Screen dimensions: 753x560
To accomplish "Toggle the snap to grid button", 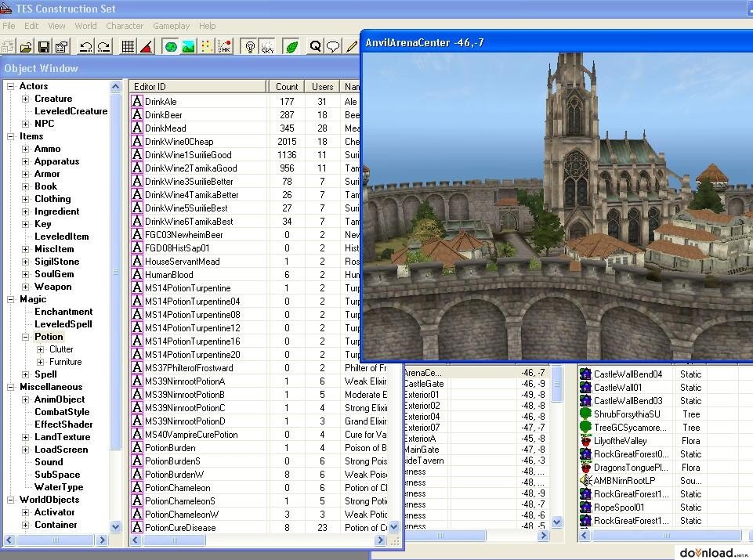I will pyautogui.click(x=128, y=47).
